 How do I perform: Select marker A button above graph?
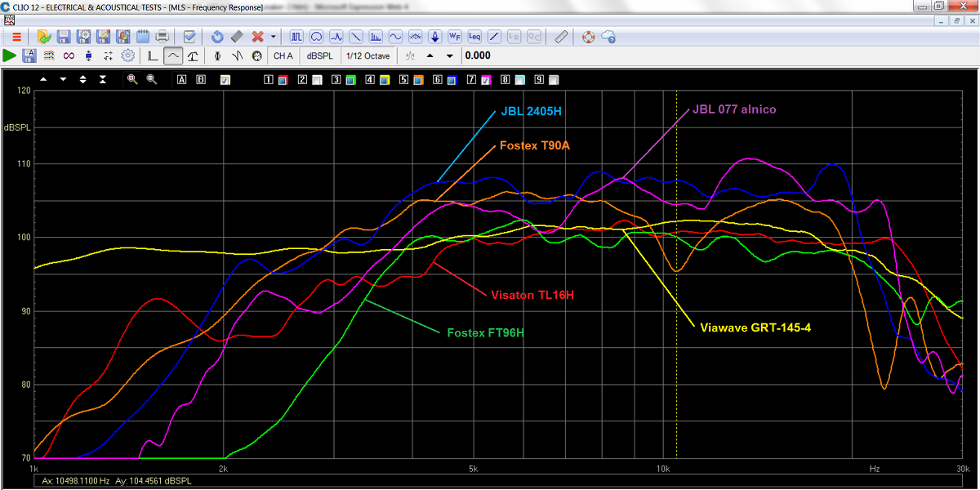pyautogui.click(x=181, y=79)
